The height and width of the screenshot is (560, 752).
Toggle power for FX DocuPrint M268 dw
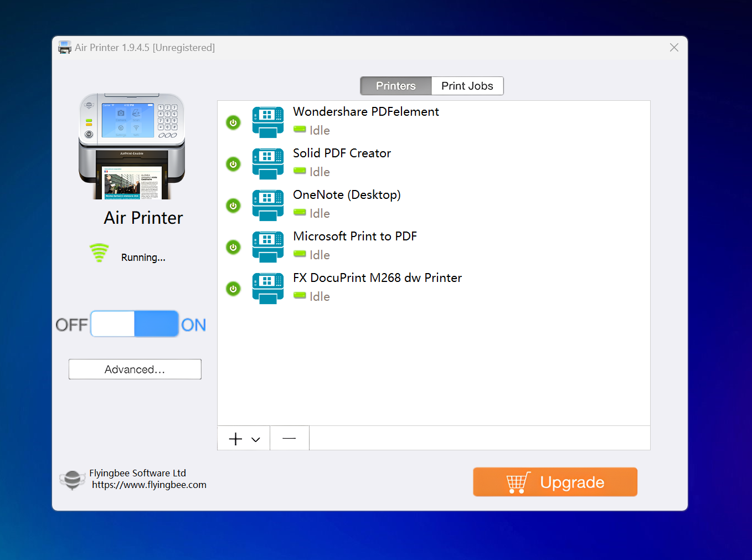(x=234, y=289)
